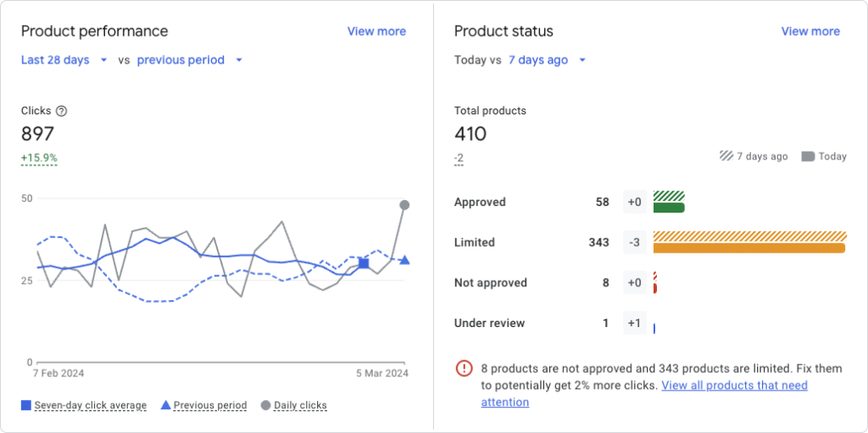The image size is (868, 433).
Task: Select the Previous period legend label
Action: [x=210, y=405]
